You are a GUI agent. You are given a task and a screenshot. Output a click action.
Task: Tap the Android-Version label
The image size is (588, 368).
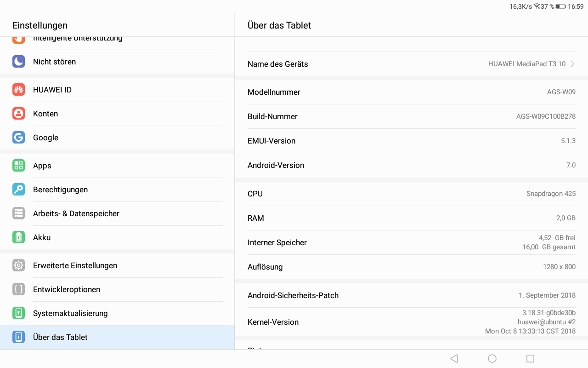276,165
